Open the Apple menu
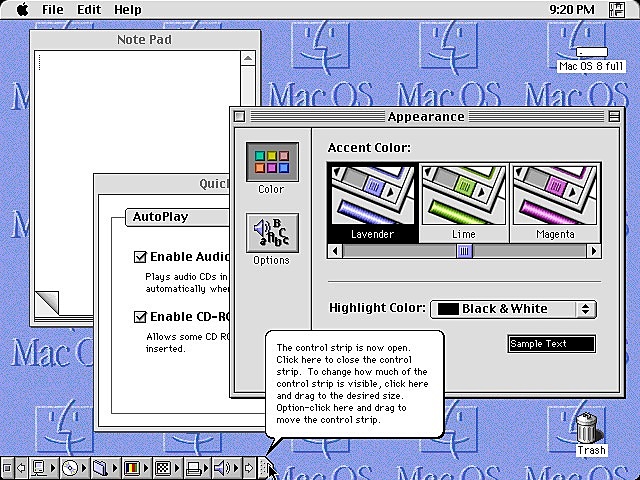Screen dimensions: 640x480 click(22, 9)
